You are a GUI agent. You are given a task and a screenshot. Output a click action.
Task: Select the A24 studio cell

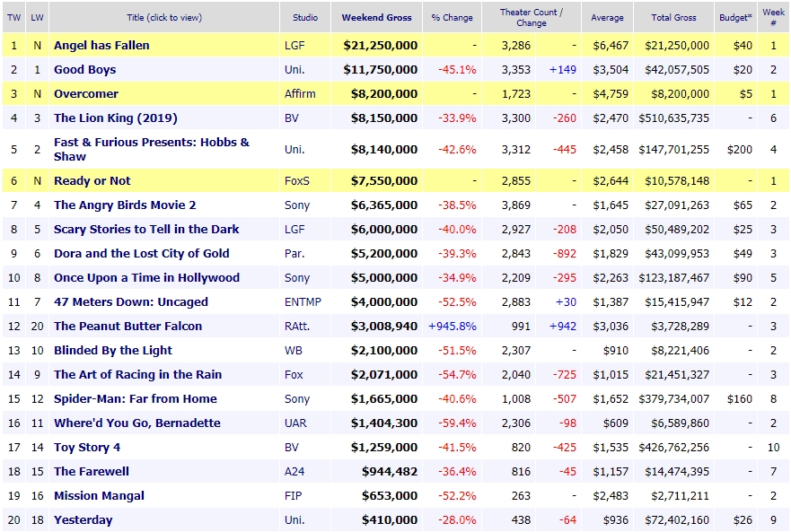pos(294,471)
